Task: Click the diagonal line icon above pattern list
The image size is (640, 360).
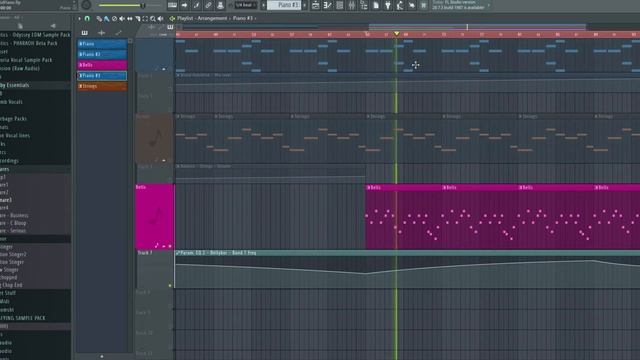Action: point(118,33)
